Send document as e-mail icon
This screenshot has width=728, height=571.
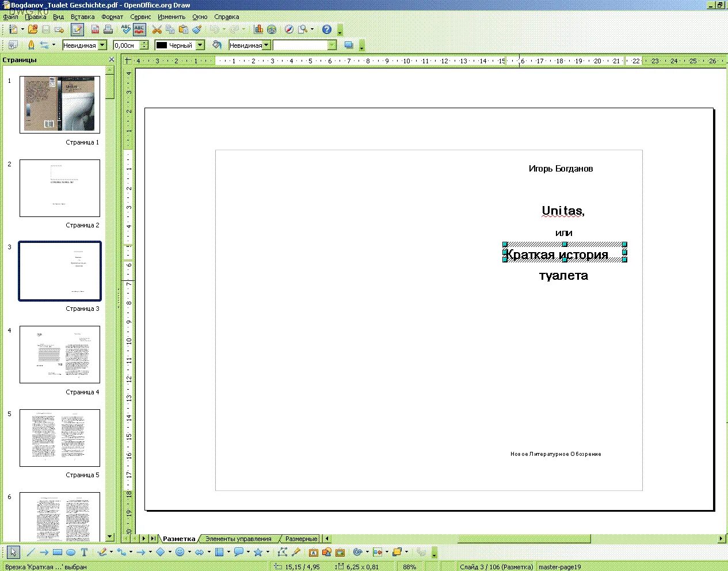[x=59, y=29]
